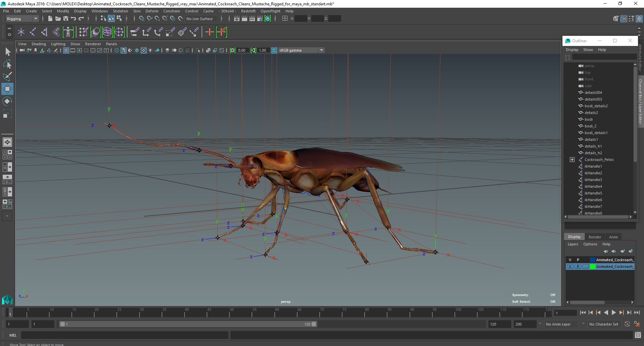This screenshot has width=644, height=346.
Task: Open the viewport Shading menu
Action: coord(39,44)
